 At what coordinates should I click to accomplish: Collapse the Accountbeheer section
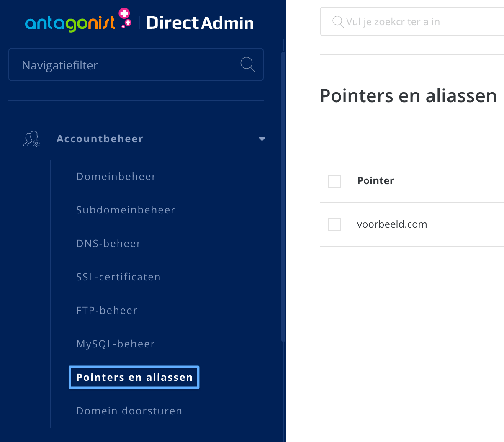pyautogui.click(x=262, y=139)
